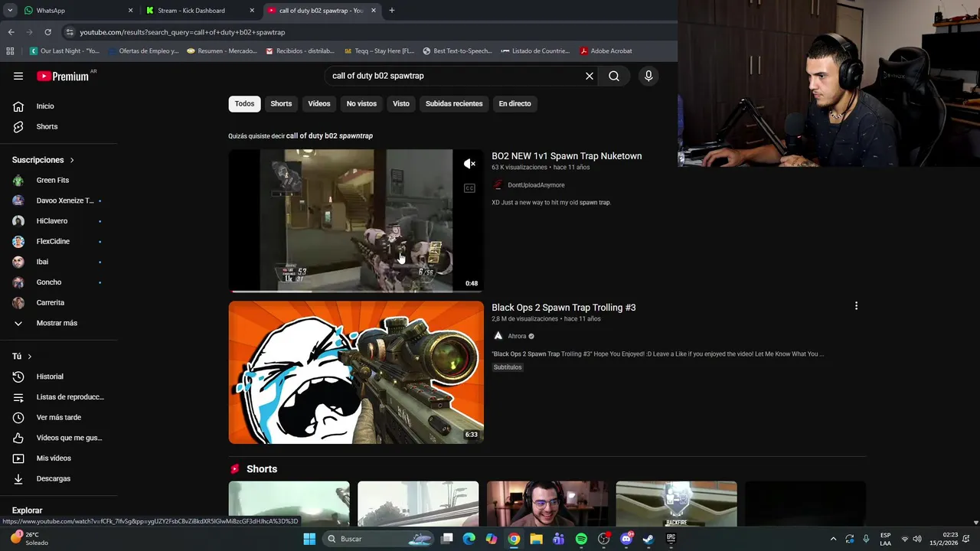Click the Chrome back arrow

pos(11,32)
